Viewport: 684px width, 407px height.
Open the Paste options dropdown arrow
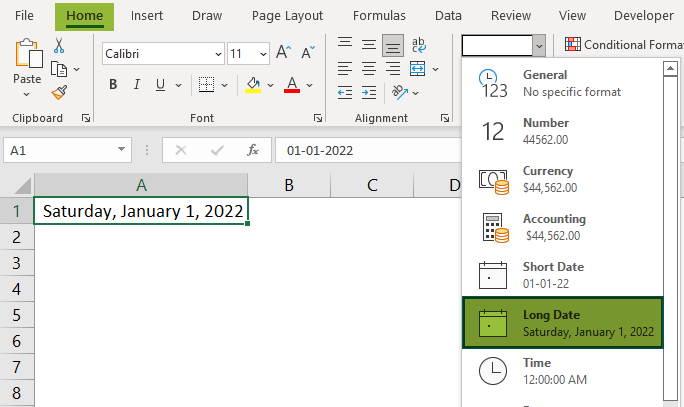click(x=27, y=94)
